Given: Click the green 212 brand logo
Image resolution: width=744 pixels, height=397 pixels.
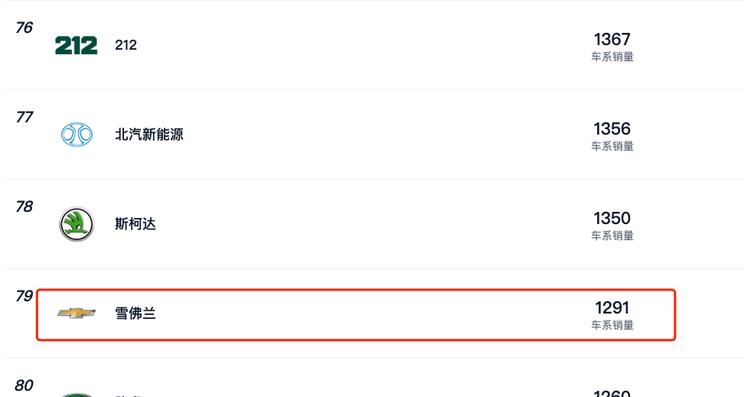Looking at the screenshot, I should 76,46.
